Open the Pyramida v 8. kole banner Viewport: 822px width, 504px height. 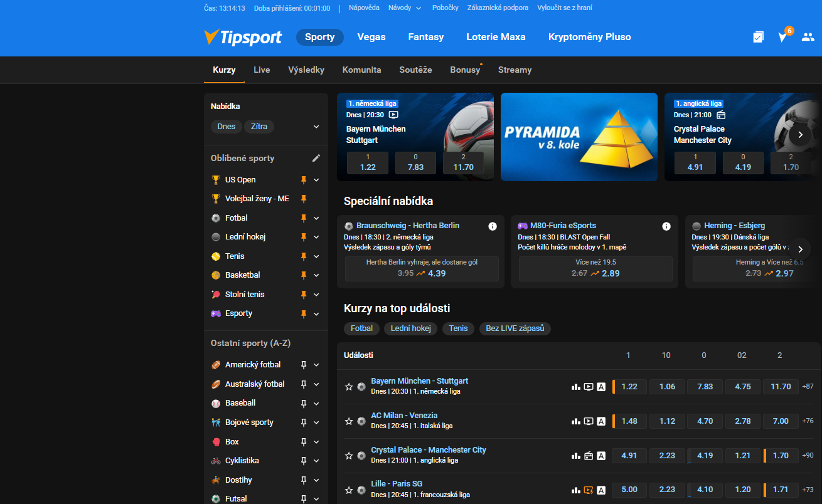pyautogui.click(x=579, y=137)
